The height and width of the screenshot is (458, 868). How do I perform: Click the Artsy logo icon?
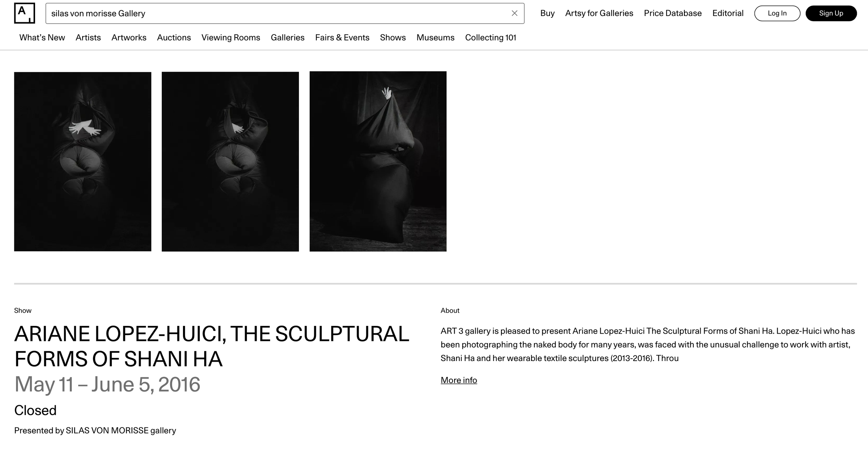[x=24, y=13]
